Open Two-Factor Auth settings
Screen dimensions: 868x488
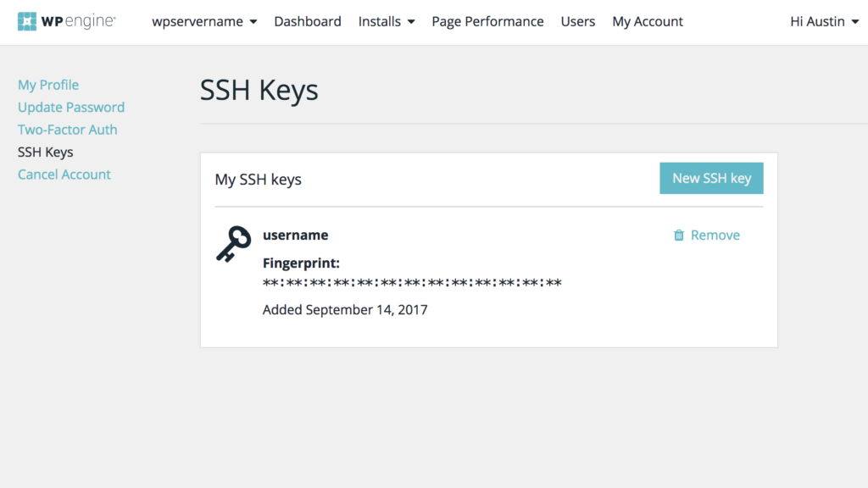(68, 130)
